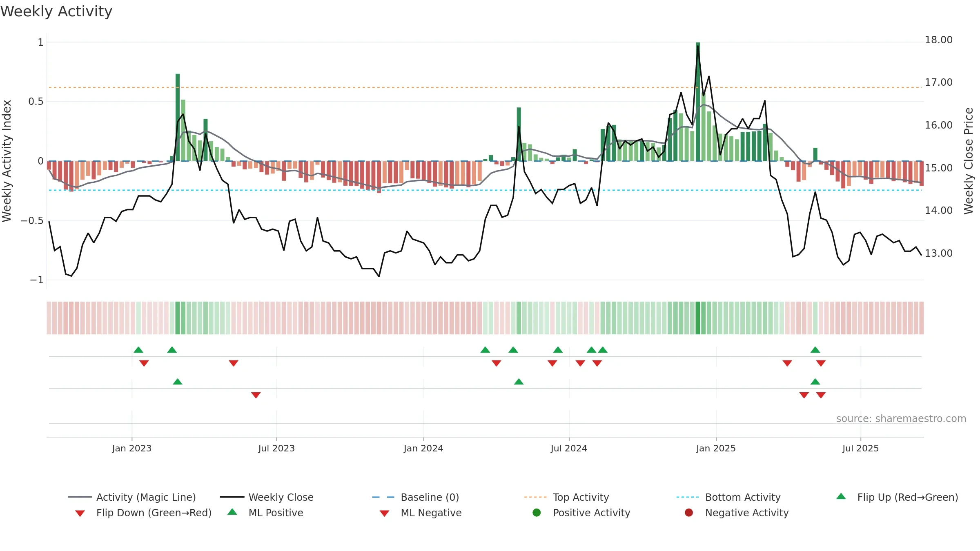This screenshot has width=980, height=551.
Task: Click the 18.00 price axis label
Action: coord(939,40)
